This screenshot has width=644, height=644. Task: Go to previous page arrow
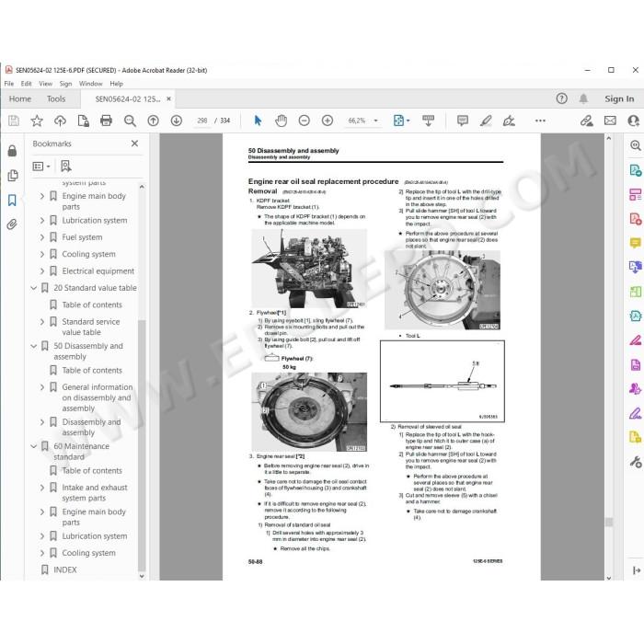click(x=154, y=121)
